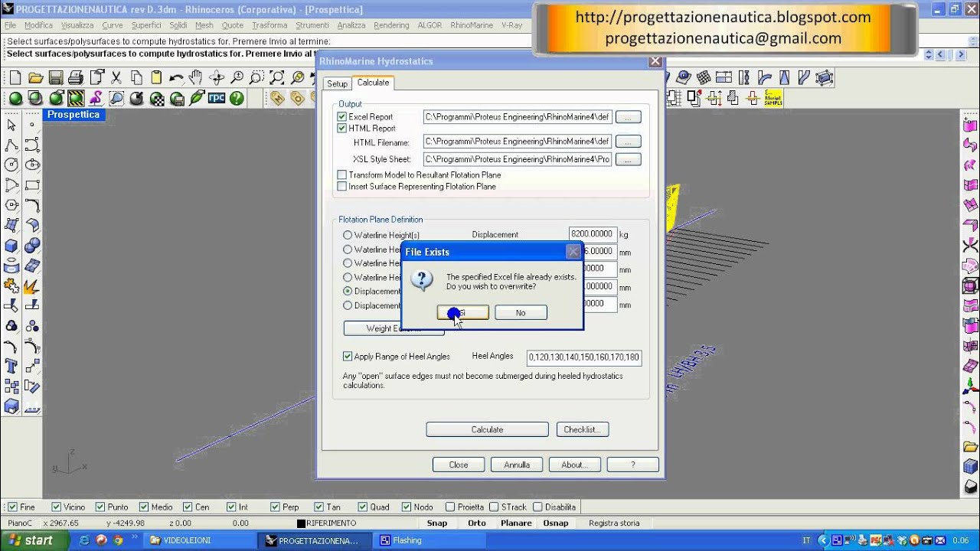Click the pink flamingo render icon
This screenshot has width=980, height=551.
click(x=96, y=98)
